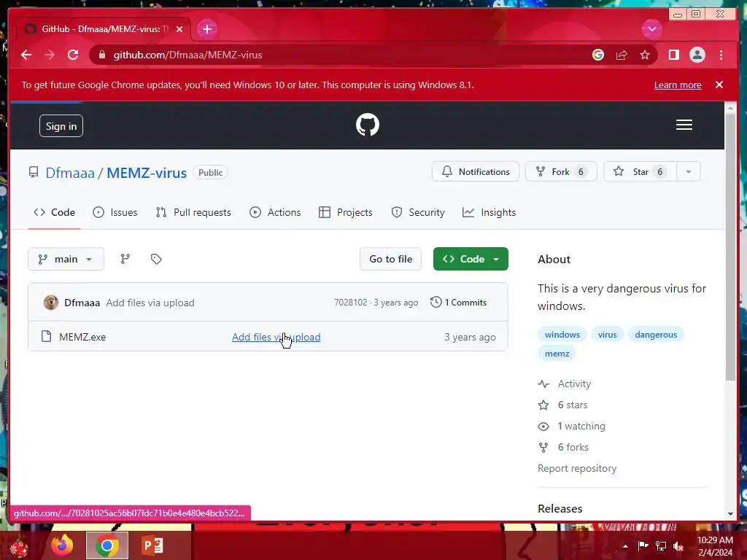
Task: Expand the main branch selector
Action: 66,259
